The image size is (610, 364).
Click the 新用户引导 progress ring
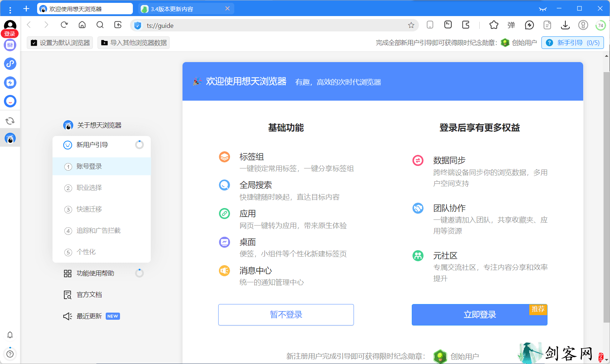pos(139,145)
